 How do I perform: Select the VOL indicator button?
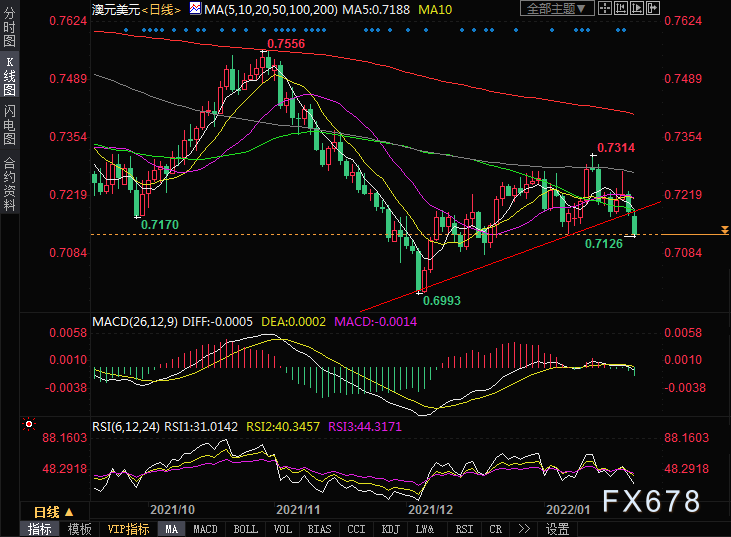283,529
